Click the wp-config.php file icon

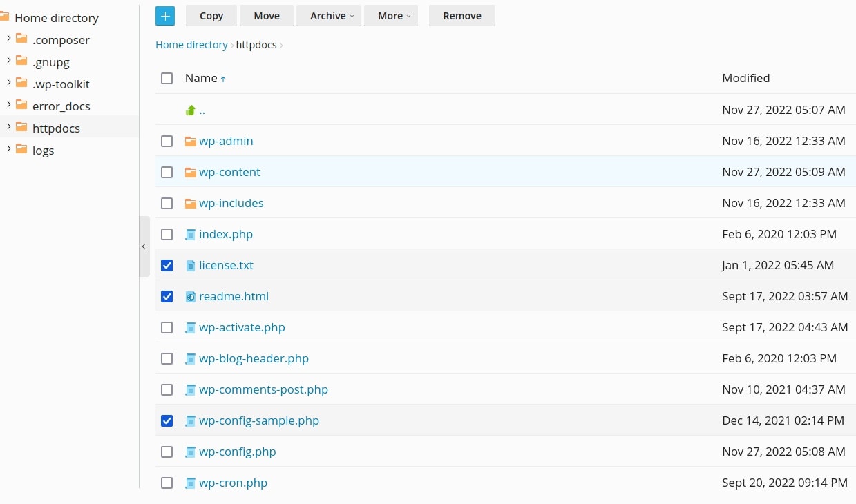(x=191, y=452)
